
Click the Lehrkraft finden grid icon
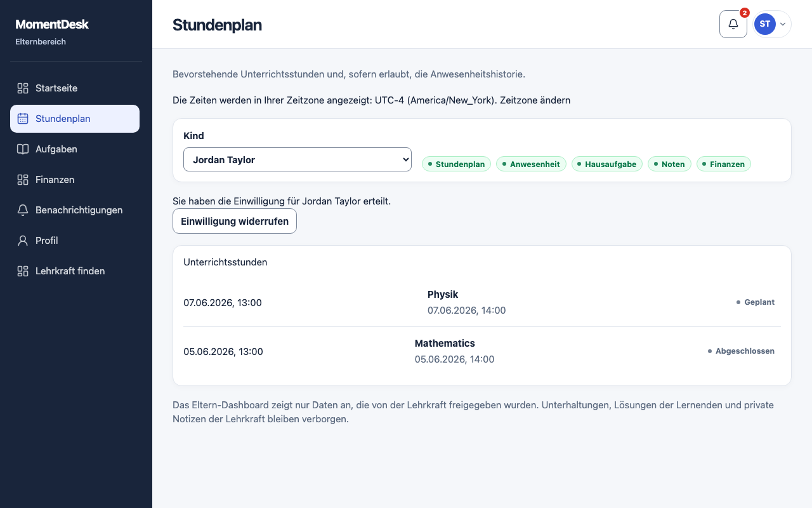(23, 271)
